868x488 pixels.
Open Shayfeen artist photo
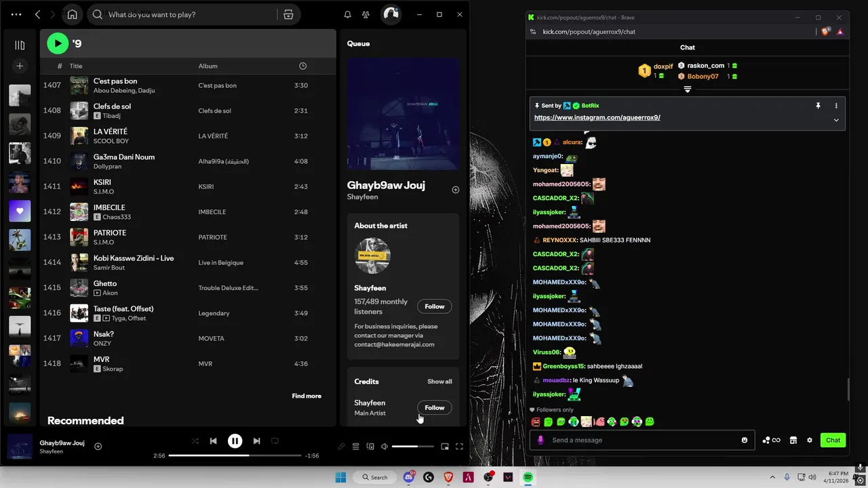click(x=372, y=256)
